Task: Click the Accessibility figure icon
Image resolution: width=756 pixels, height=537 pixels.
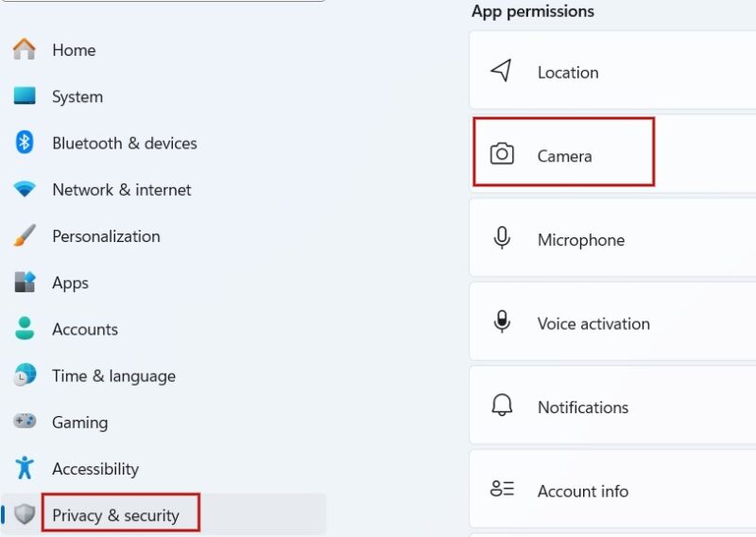Action: (x=25, y=468)
